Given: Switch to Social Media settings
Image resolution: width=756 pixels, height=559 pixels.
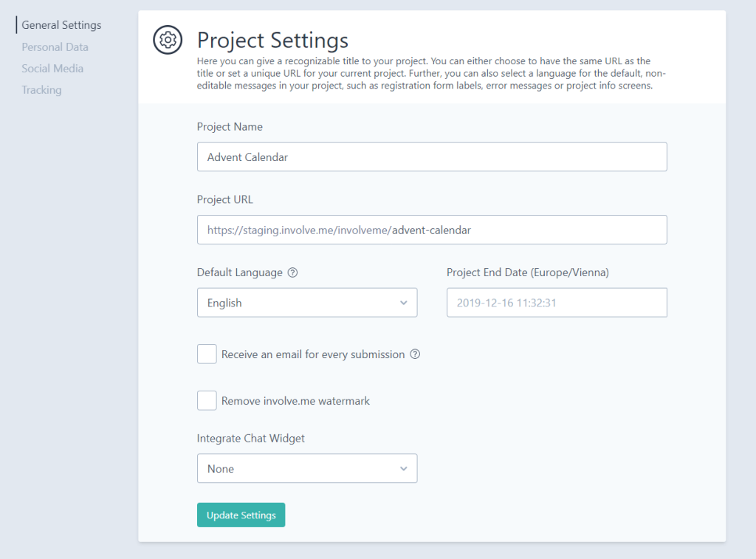Looking at the screenshot, I should pos(52,69).
